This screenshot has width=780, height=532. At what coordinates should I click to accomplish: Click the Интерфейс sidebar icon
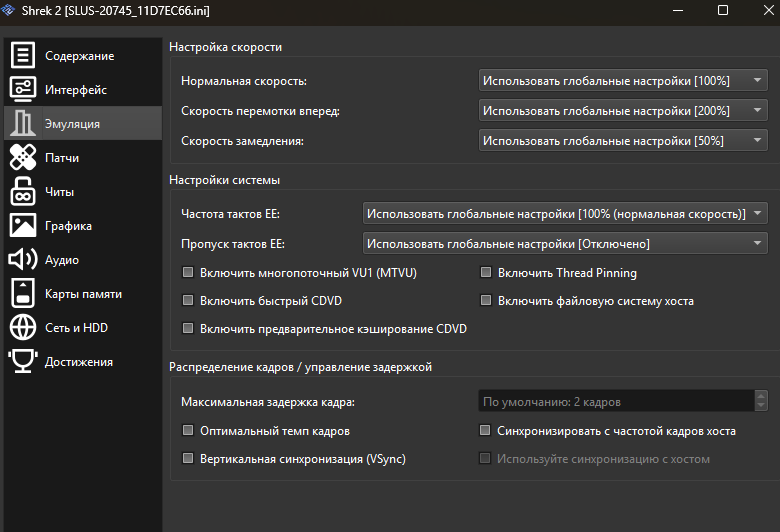[23, 89]
